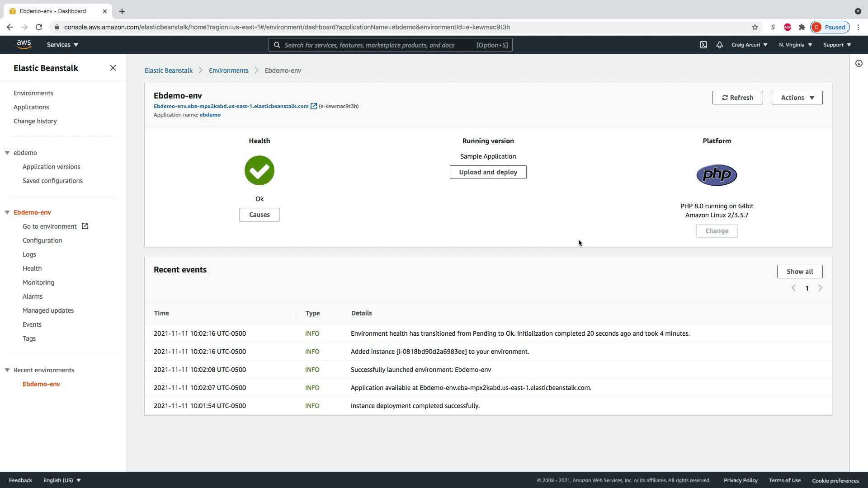Click the AWS logo home icon
Image resolution: width=868 pixels, height=488 pixels.
pyautogui.click(x=24, y=44)
